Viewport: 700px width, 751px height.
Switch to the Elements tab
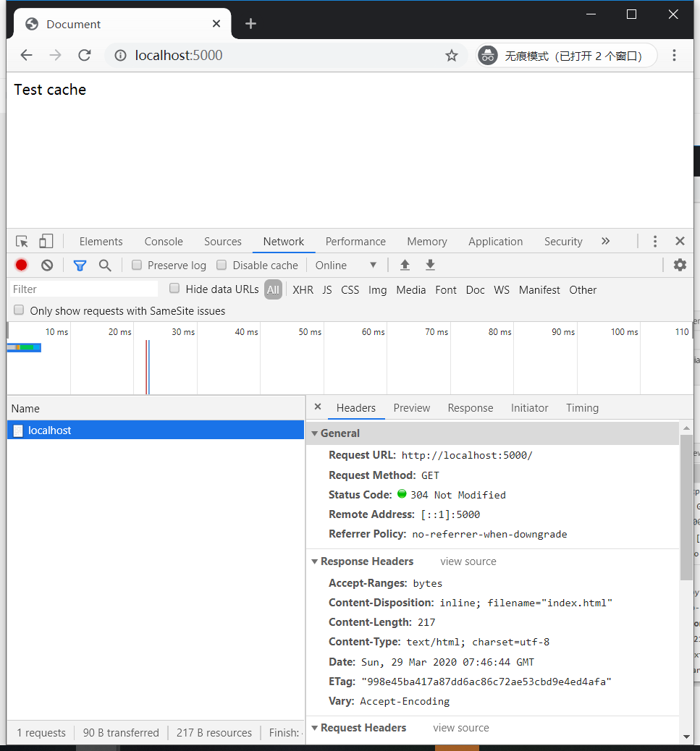(x=101, y=242)
